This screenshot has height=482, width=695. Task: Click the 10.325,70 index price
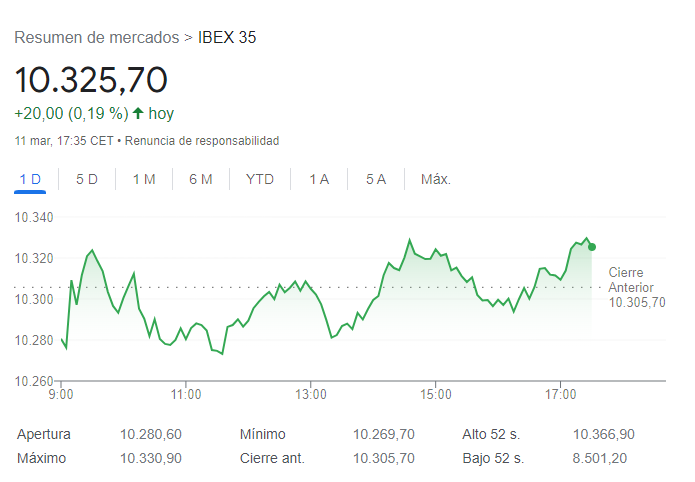pos(91,78)
